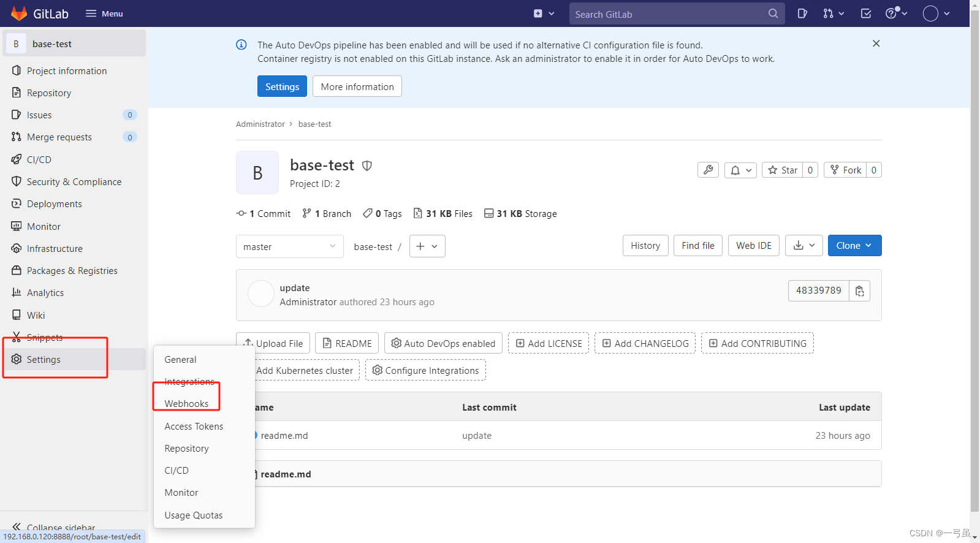The width and height of the screenshot is (980, 543).
Task: Click the More information button
Action: (x=357, y=86)
